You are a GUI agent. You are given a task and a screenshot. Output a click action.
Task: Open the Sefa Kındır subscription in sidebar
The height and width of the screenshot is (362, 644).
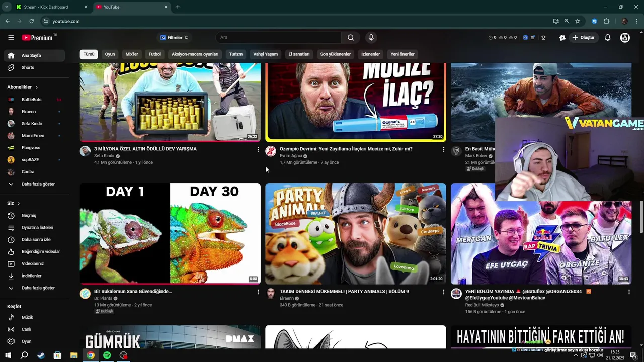[35, 124]
